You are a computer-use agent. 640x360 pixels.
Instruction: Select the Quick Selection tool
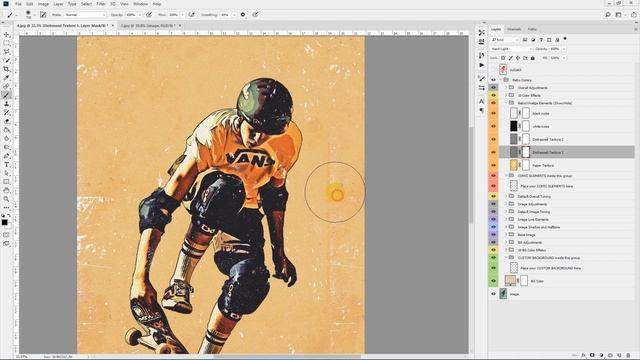[x=6, y=60]
